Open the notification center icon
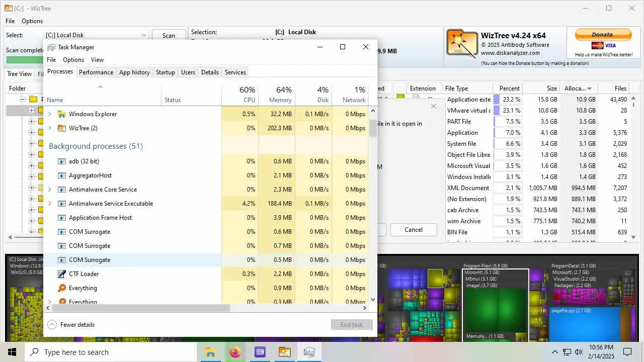The height and width of the screenshot is (362, 644). point(627,352)
